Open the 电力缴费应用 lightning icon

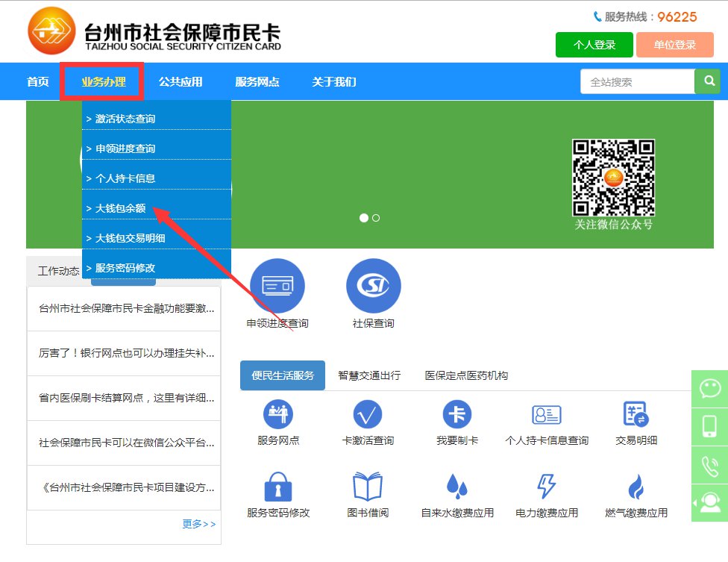[x=547, y=487]
